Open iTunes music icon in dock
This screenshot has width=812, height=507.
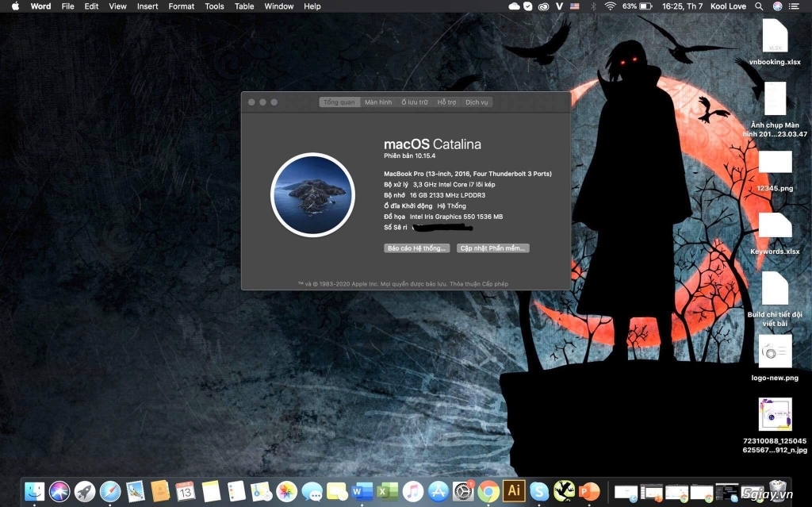412,491
